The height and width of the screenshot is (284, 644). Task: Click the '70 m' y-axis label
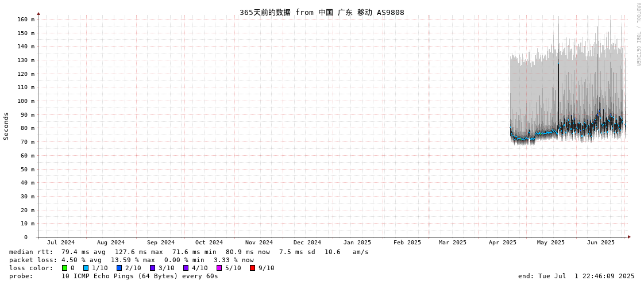(x=28, y=142)
